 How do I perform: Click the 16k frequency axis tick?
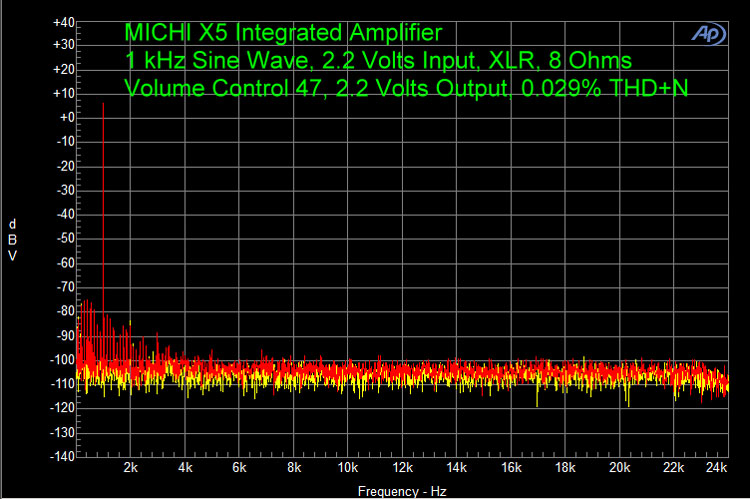[x=511, y=468]
